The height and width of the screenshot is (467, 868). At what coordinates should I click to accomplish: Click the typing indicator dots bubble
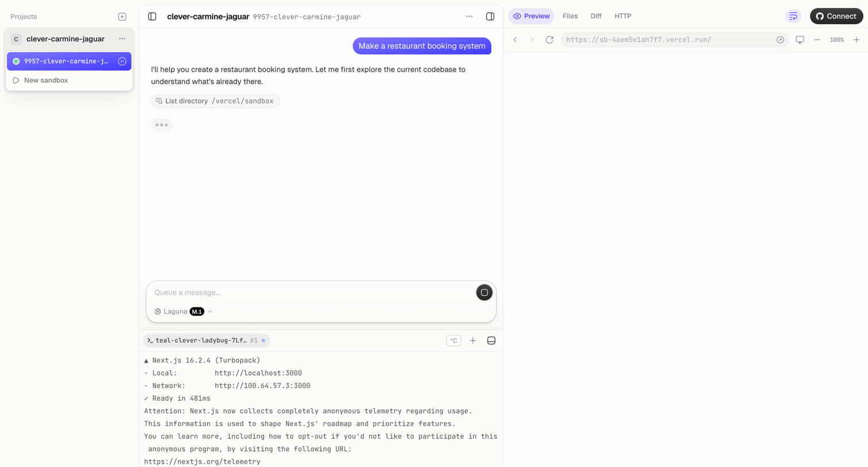click(x=162, y=125)
